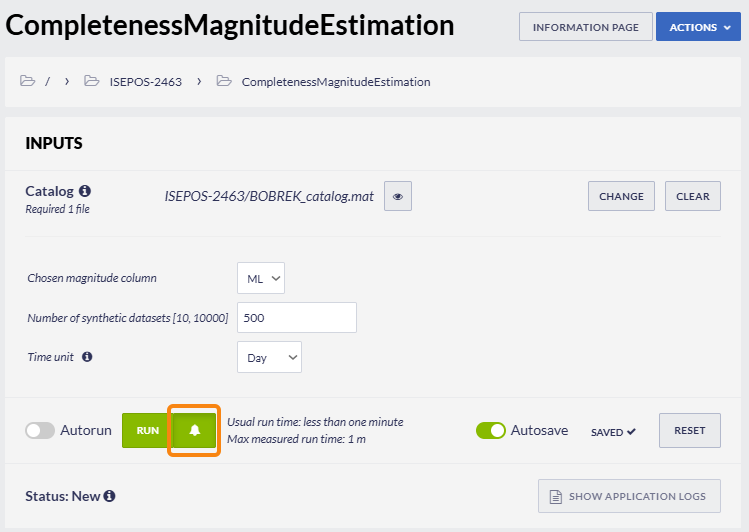Click the CLEAR catalog button
Screen dimensions: 749x532
click(693, 196)
